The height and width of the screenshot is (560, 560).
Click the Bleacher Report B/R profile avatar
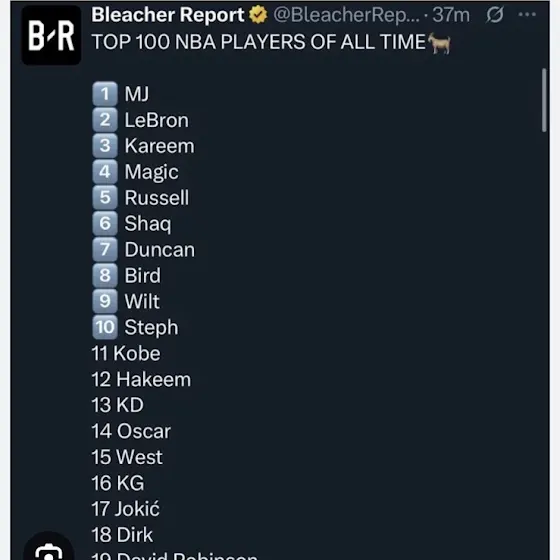point(51,35)
